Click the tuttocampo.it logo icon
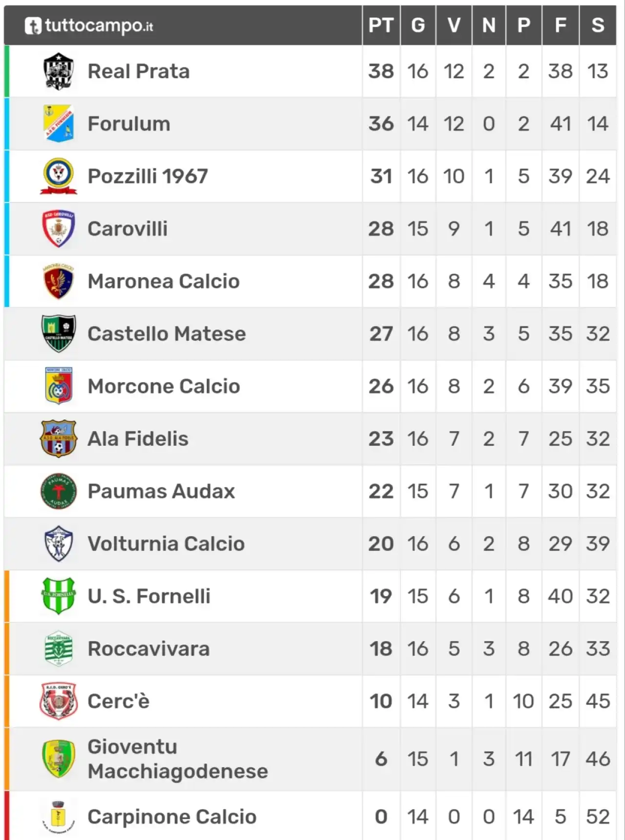 33,26
